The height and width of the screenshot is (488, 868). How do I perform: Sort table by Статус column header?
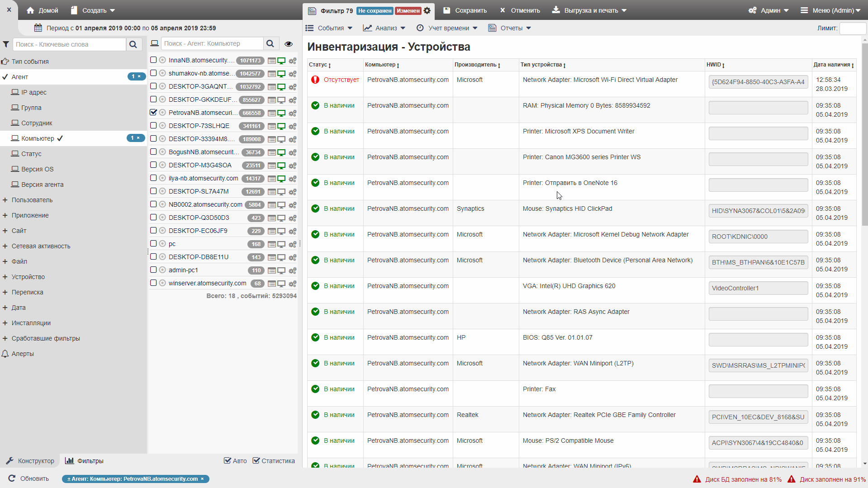(320, 65)
